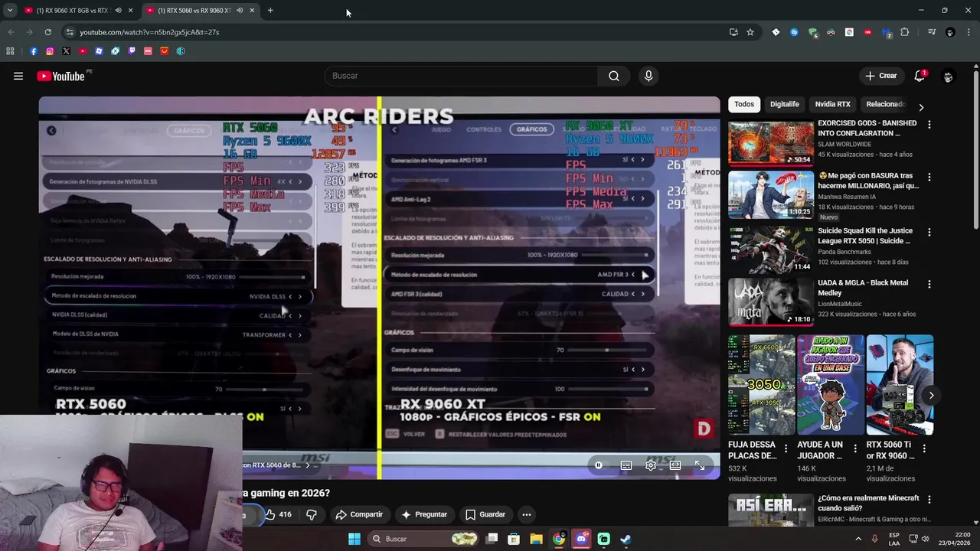Dislike the video

pos(312,514)
